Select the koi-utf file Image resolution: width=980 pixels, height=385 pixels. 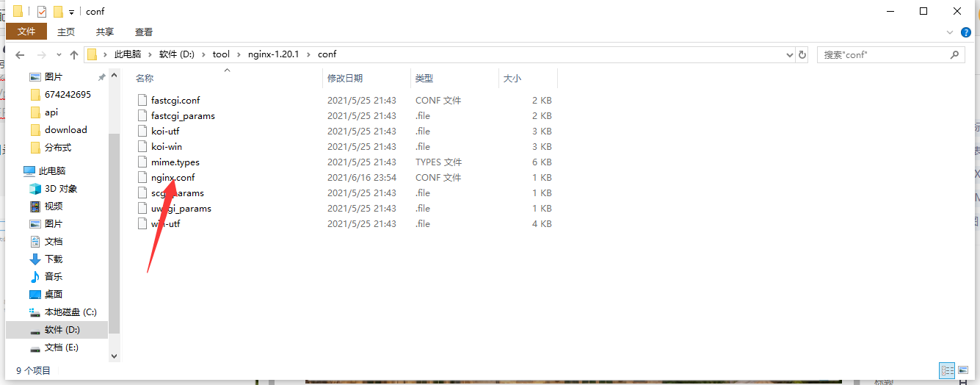[x=165, y=132]
